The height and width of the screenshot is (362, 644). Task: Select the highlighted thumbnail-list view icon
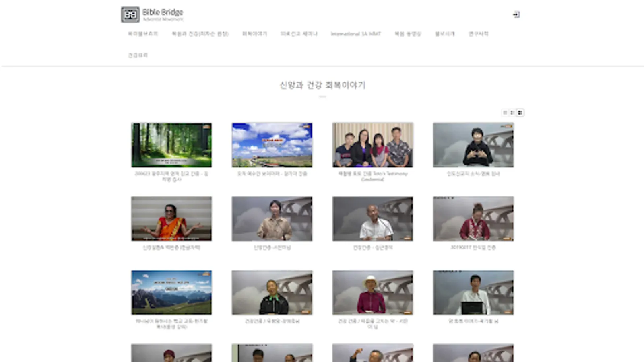pyautogui.click(x=520, y=113)
